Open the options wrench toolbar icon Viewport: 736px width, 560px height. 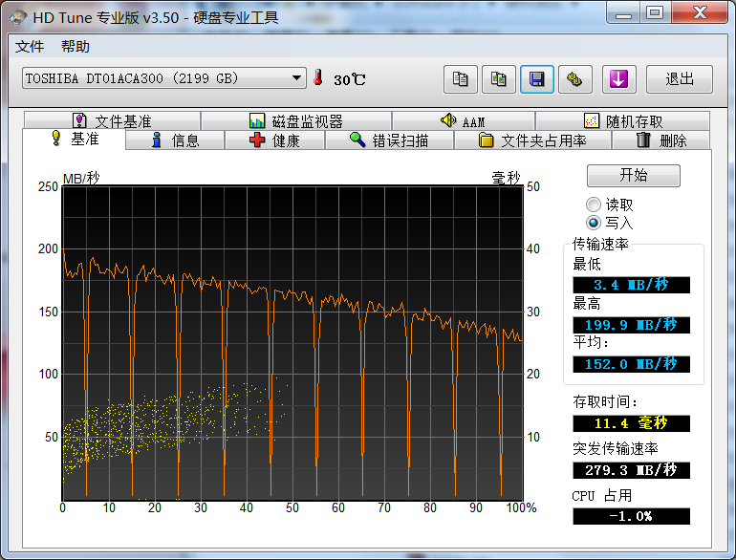(575, 79)
